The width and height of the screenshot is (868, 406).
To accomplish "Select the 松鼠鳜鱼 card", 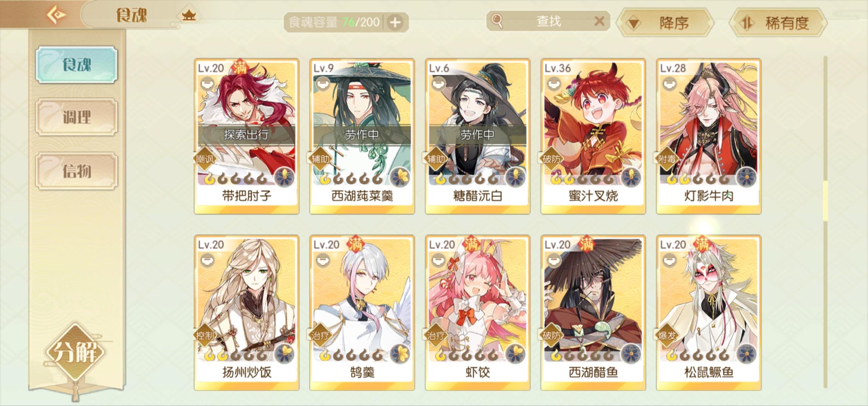I will click(x=709, y=313).
